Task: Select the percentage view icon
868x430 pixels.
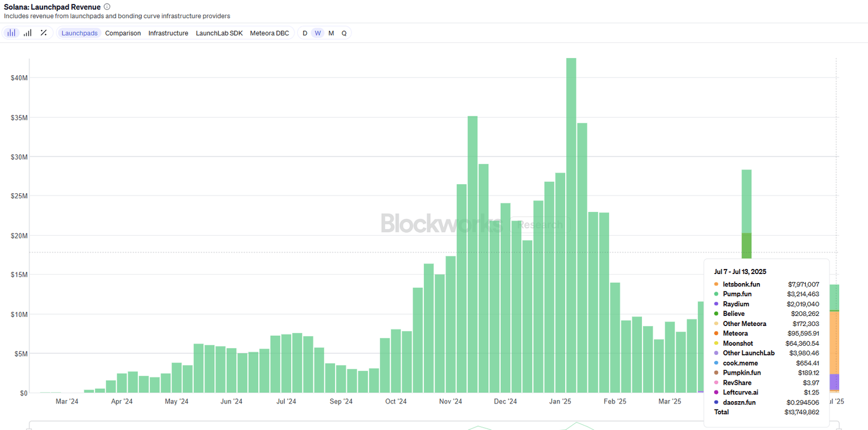Action: click(44, 33)
